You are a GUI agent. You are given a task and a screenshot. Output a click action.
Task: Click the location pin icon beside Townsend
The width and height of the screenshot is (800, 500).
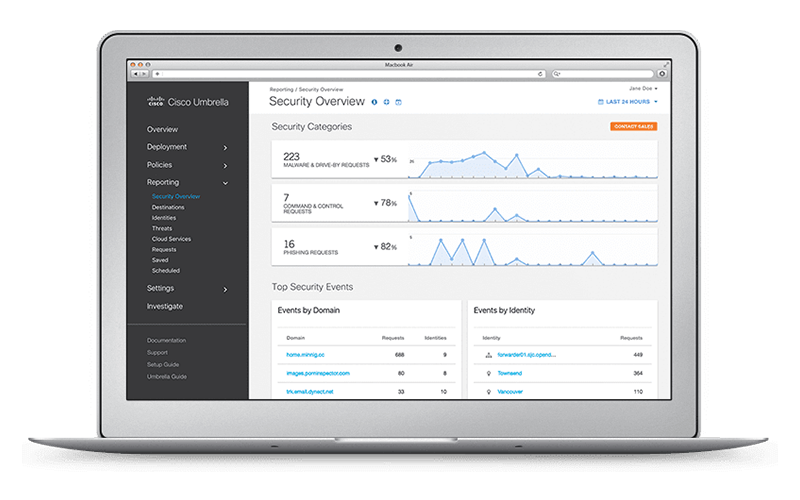[x=487, y=373]
